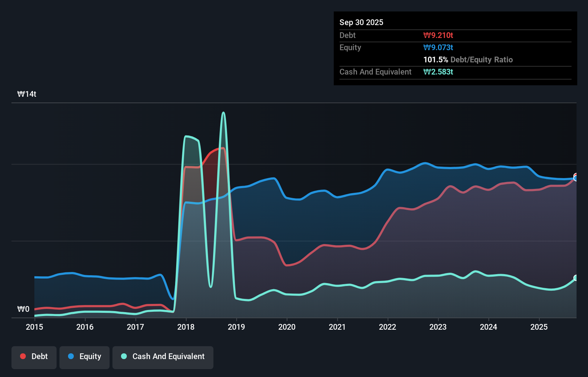Select the 2019 label on the x-axis
588x377 pixels.
point(237,327)
